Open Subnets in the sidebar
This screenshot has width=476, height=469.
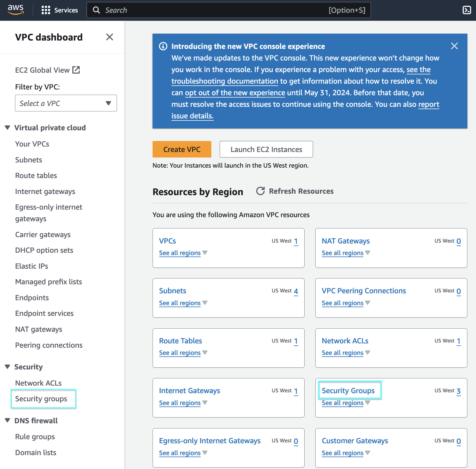click(29, 160)
